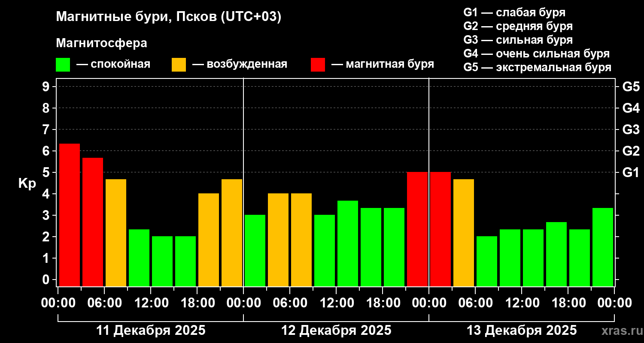Click the 'G5 — экстремальная буря' description
Screen dimensions: 644x343
(x=537, y=68)
